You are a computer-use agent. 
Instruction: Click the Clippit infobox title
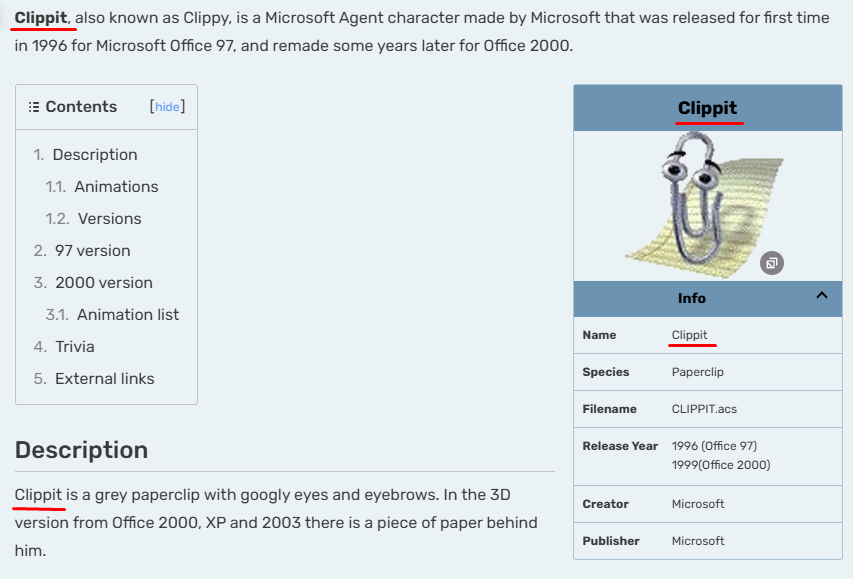[x=707, y=108]
